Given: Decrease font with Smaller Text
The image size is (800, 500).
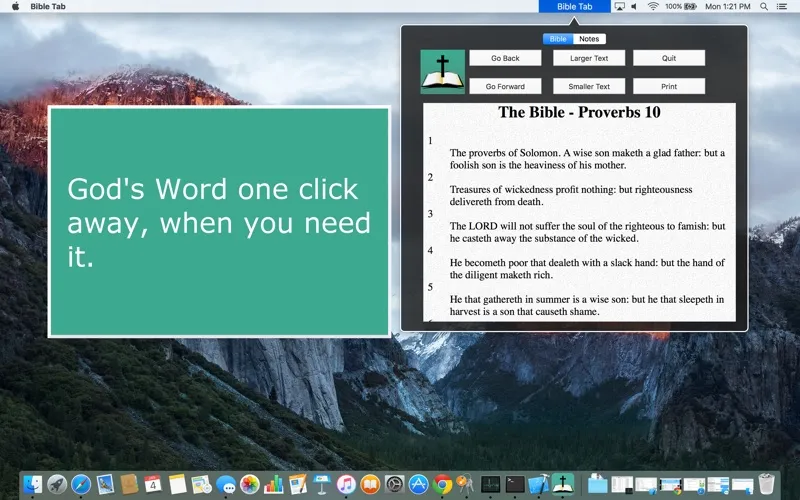Looking at the screenshot, I should pos(589,86).
